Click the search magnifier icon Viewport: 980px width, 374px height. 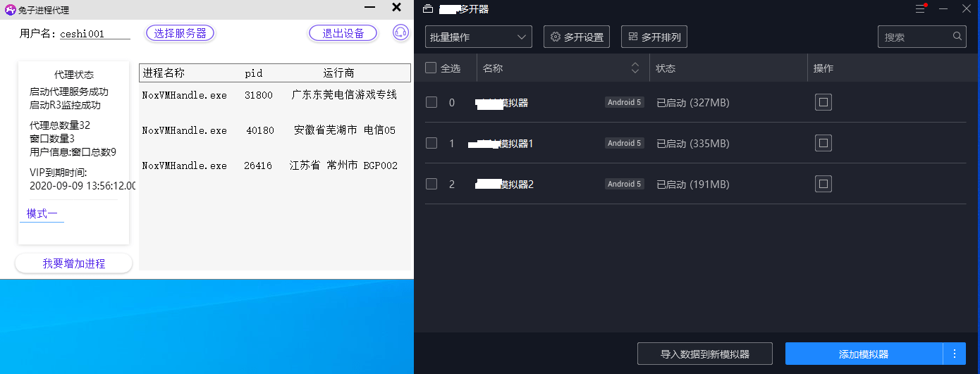pyautogui.click(x=957, y=37)
